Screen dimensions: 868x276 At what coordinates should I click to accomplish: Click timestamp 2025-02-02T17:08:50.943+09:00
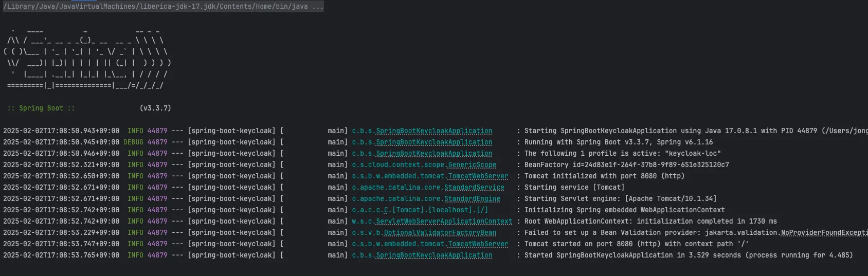tap(61, 131)
